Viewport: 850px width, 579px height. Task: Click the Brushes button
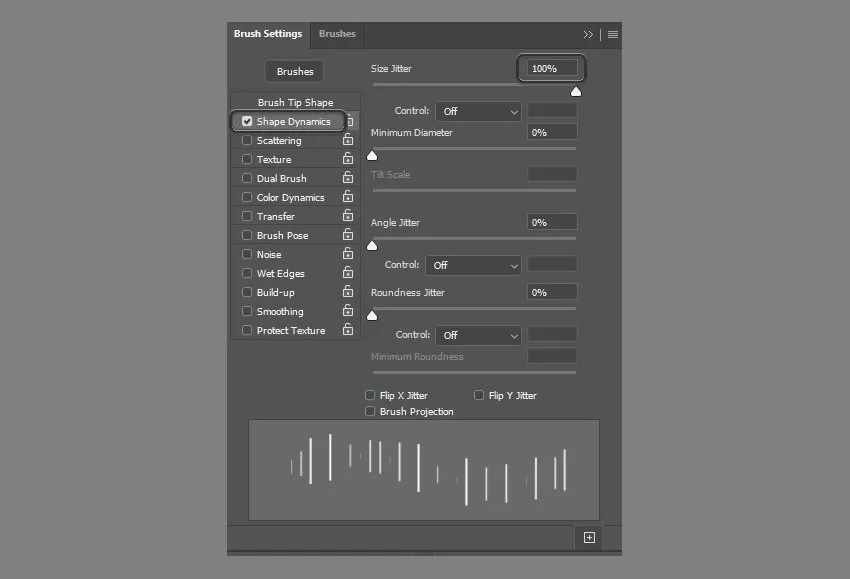pos(295,71)
